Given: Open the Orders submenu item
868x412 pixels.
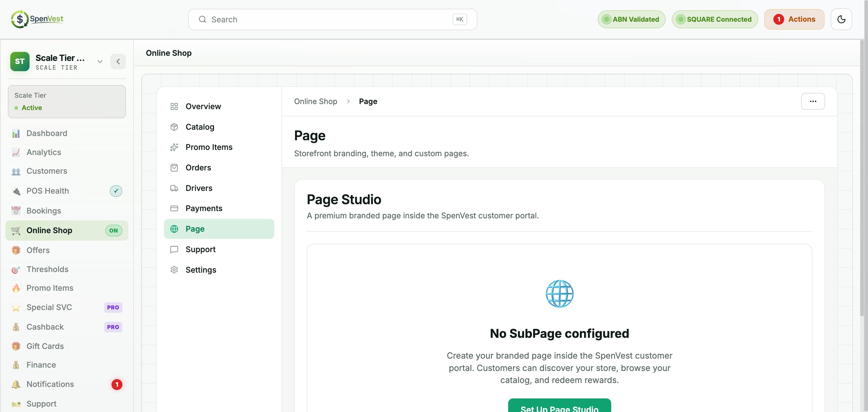Looking at the screenshot, I should point(219,168).
